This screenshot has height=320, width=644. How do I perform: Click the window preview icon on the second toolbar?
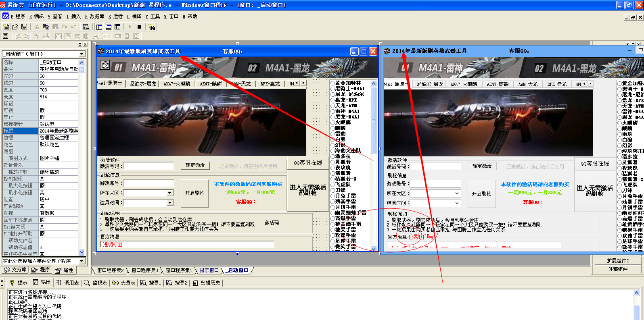5,36
